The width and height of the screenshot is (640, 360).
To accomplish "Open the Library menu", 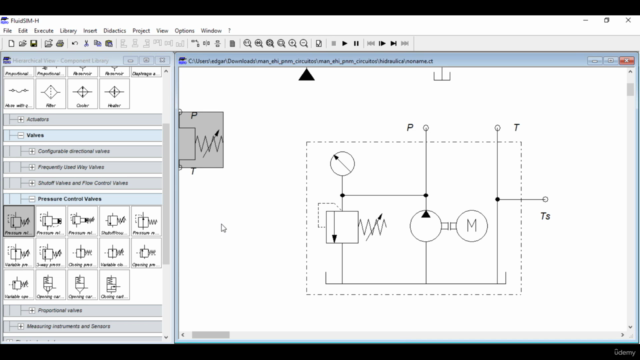I will pos(68,31).
